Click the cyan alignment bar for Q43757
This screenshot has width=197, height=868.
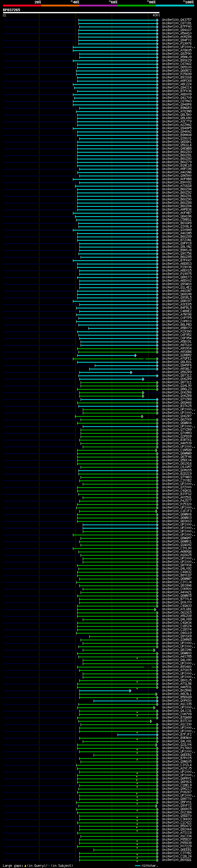[119, 20]
